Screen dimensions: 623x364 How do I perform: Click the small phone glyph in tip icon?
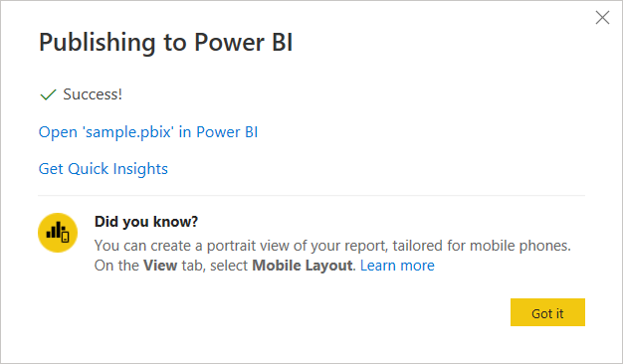tap(65, 237)
